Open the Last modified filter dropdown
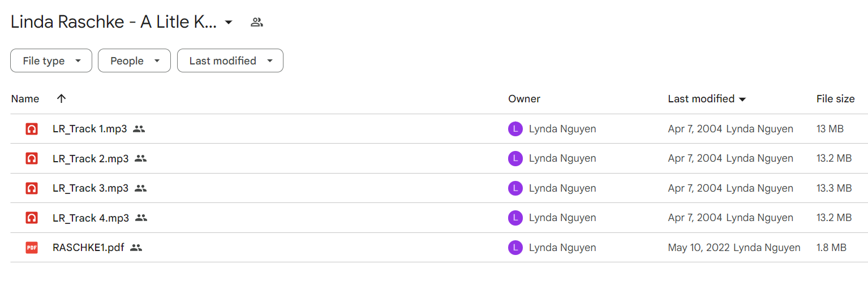The width and height of the screenshot is (868, 294). [x=230, y=60]
